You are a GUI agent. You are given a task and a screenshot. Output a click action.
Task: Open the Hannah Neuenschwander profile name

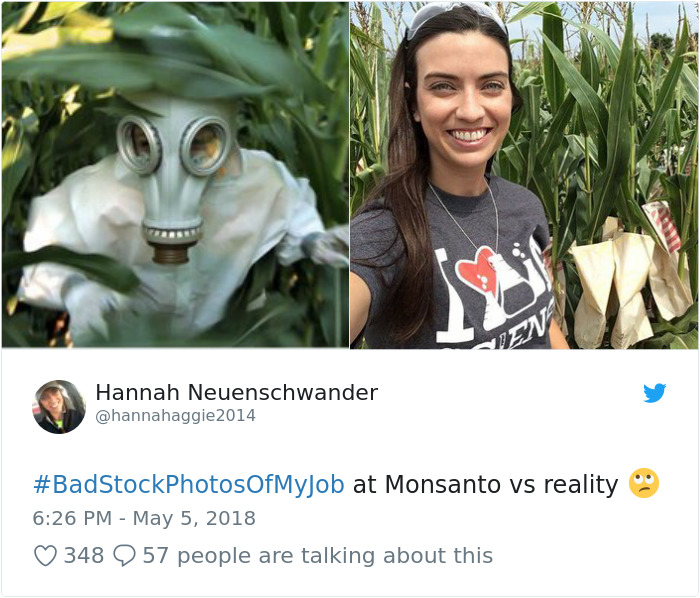tap(237, 393)
